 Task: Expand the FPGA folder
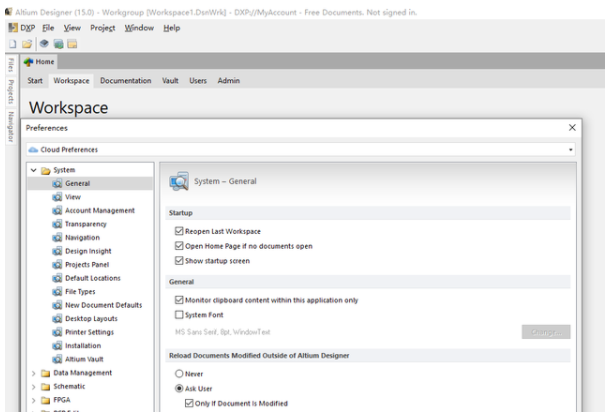[34, 401]
